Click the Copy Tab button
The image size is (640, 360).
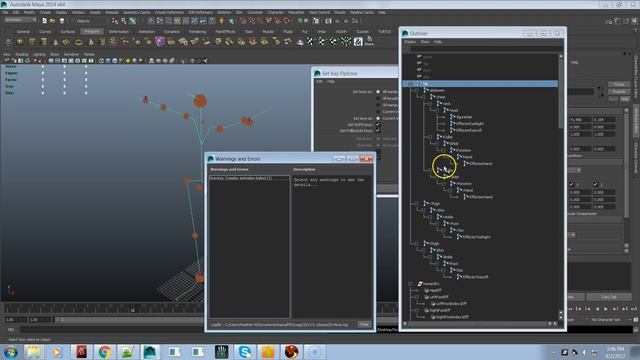pos(609,297)
